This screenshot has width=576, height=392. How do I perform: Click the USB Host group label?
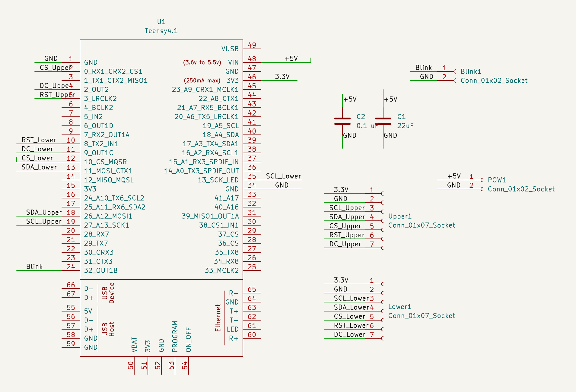(108, 329)
